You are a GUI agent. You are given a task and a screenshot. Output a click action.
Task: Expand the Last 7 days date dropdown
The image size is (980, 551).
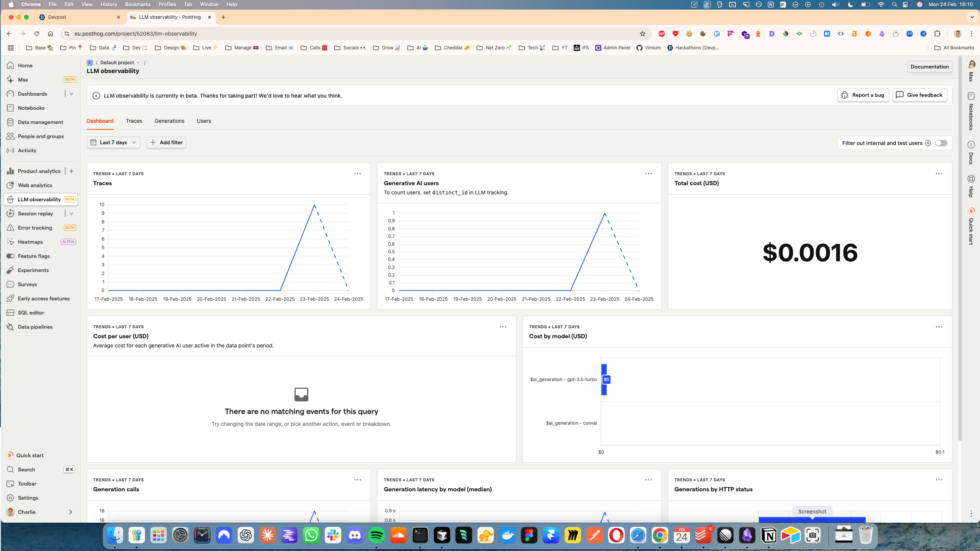pos(114,142)
